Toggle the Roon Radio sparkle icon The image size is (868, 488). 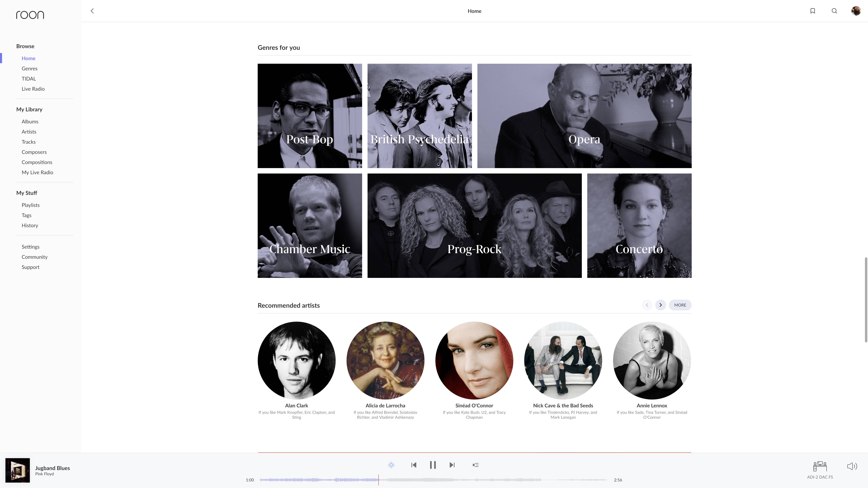tap(391, 465)
